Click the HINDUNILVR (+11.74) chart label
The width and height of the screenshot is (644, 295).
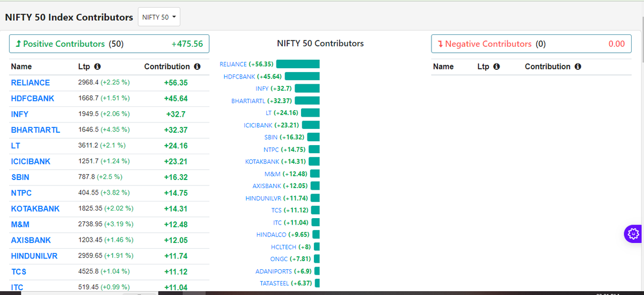coord(277,198)
